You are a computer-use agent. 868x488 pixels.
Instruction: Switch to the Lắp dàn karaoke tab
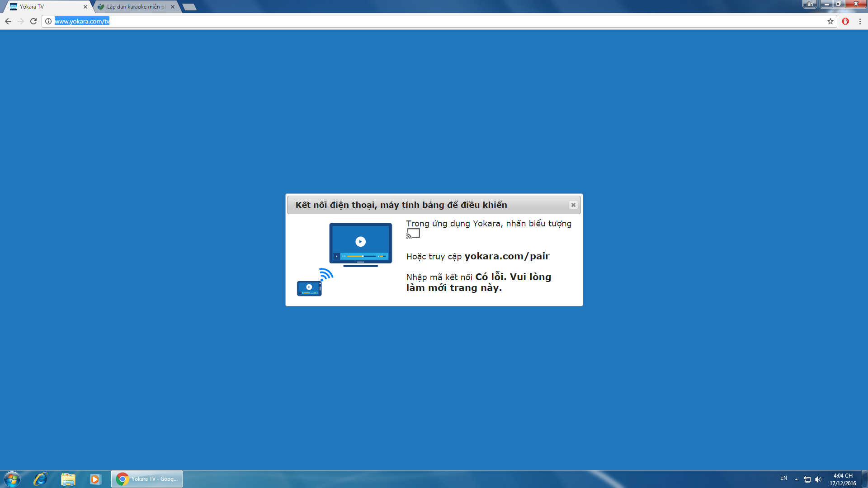coord(136,7)
